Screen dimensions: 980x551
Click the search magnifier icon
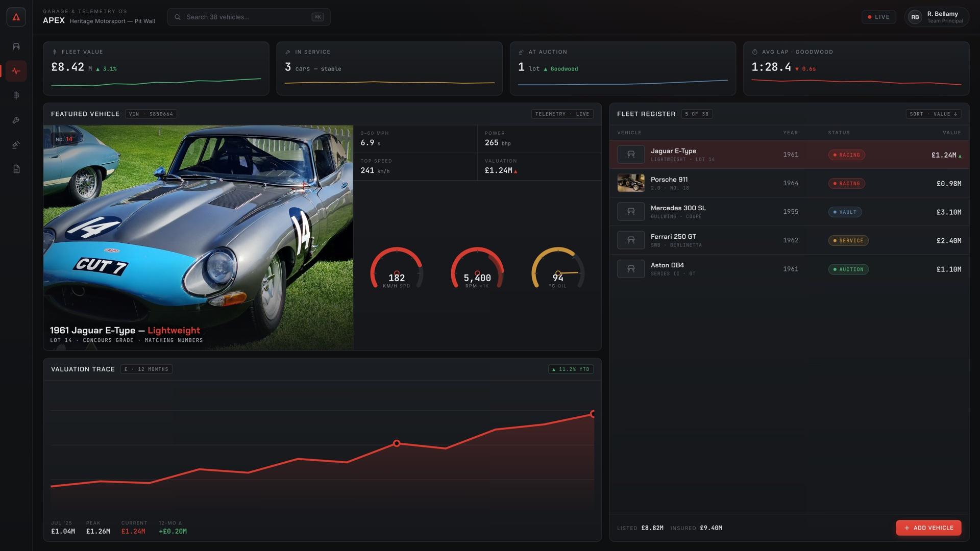[178, 17]
